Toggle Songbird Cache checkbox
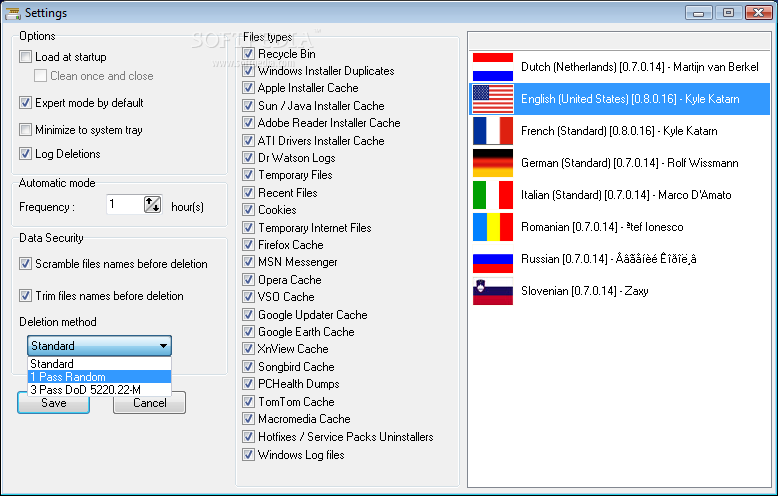778x496 pixels. tap(248, 367)
